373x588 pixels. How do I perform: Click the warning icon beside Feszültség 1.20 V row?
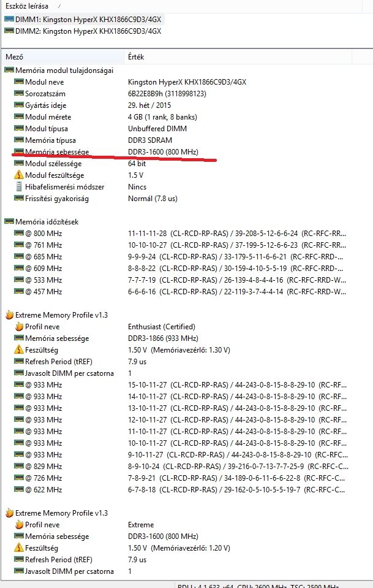[x=19, y=548]
